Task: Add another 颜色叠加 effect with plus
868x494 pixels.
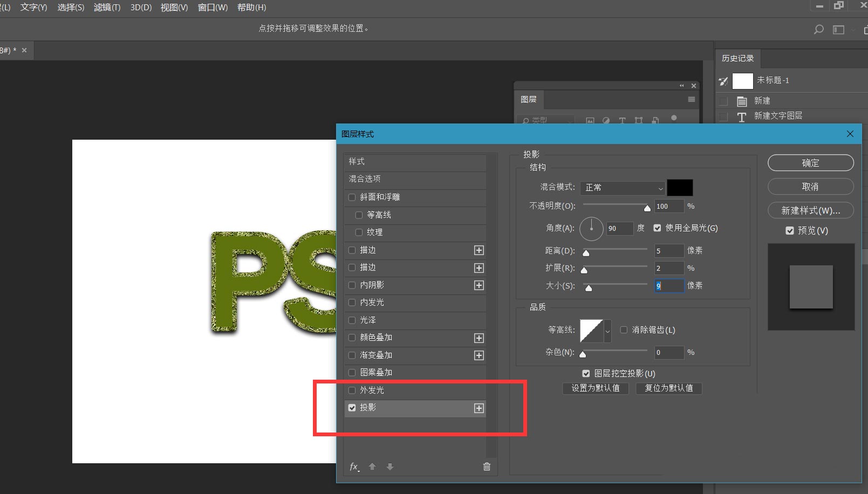Action: coord(479,338)
